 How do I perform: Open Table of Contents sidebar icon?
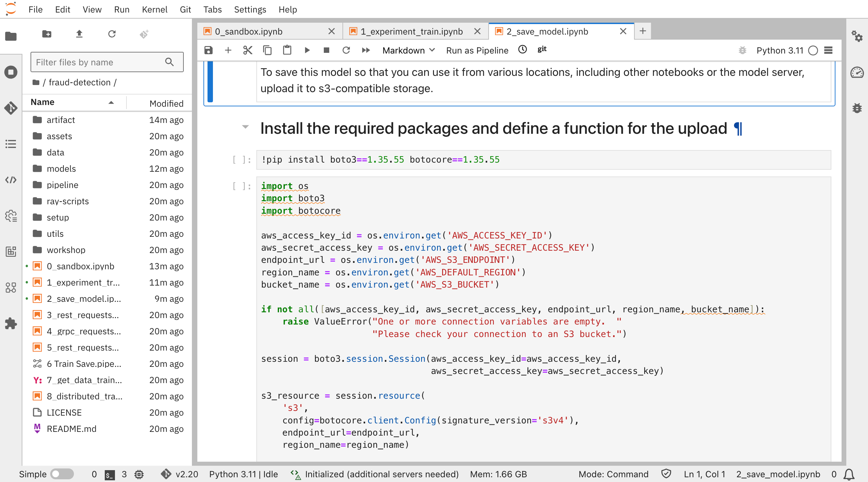point(11,144)
